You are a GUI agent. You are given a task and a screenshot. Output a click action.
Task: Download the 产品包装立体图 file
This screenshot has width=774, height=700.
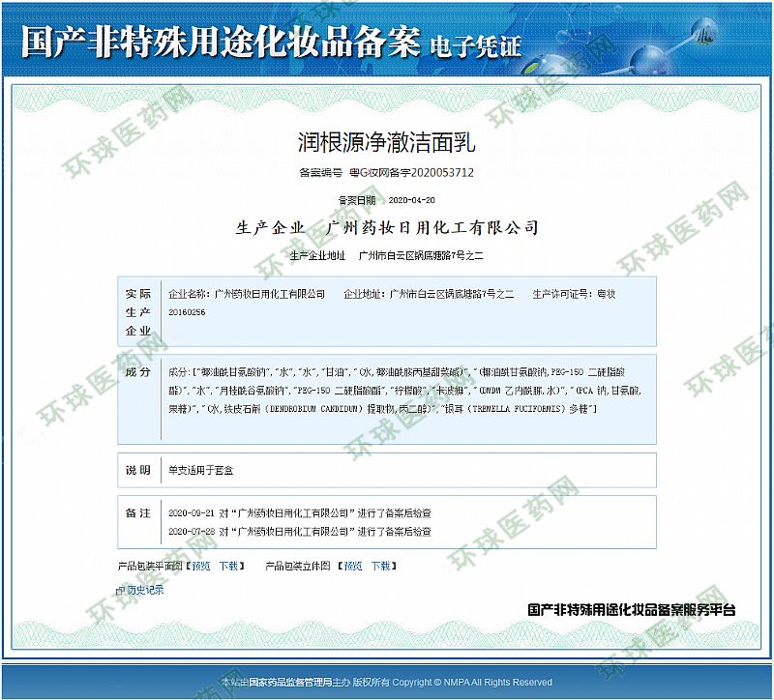(381, 566)
